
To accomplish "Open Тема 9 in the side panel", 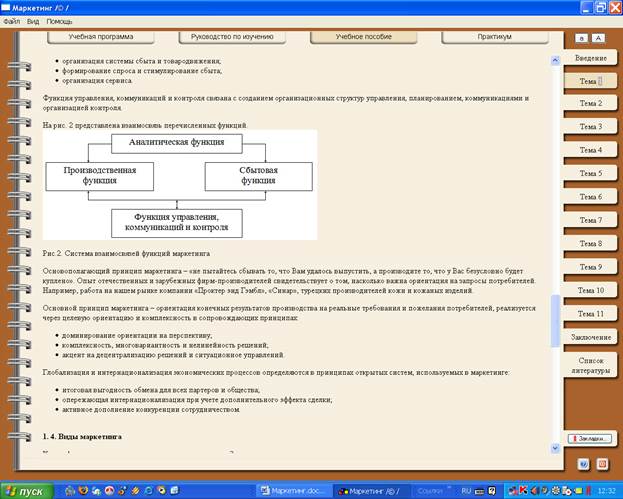I will [590, 267].
